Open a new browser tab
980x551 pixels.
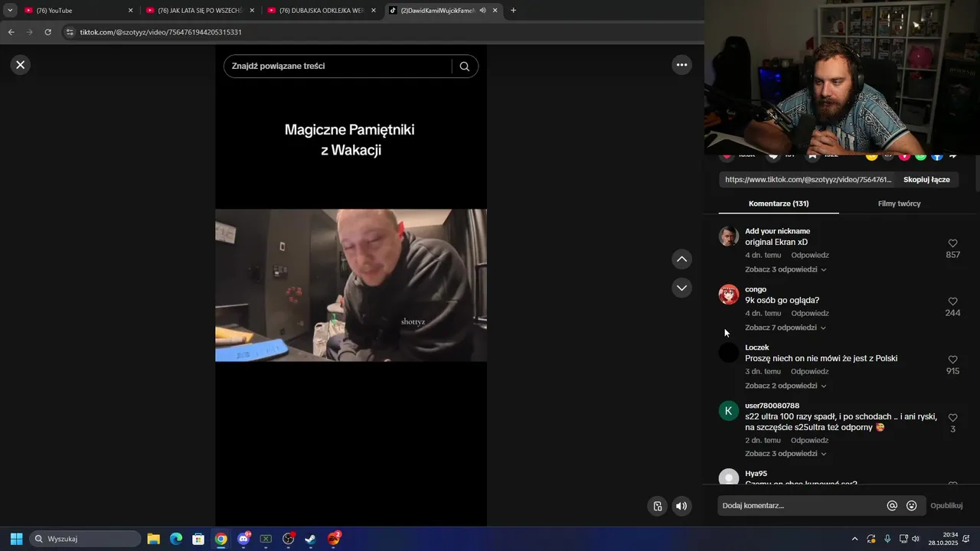point(513,11)
